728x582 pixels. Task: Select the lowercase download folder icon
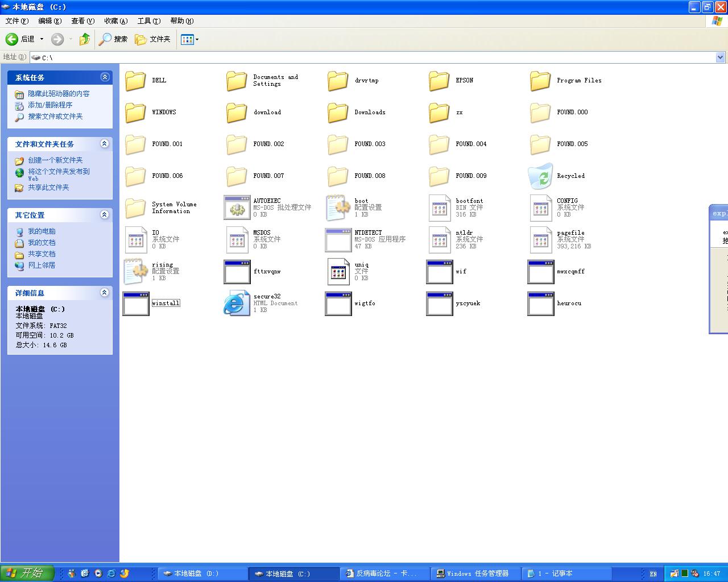pos(237,113)
